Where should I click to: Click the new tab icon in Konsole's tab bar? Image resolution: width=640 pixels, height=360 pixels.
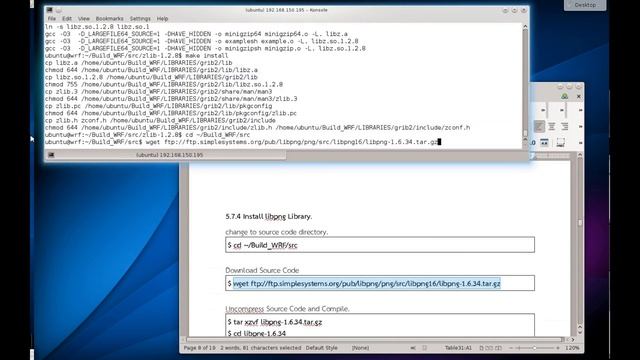click(x=51, y=155)
